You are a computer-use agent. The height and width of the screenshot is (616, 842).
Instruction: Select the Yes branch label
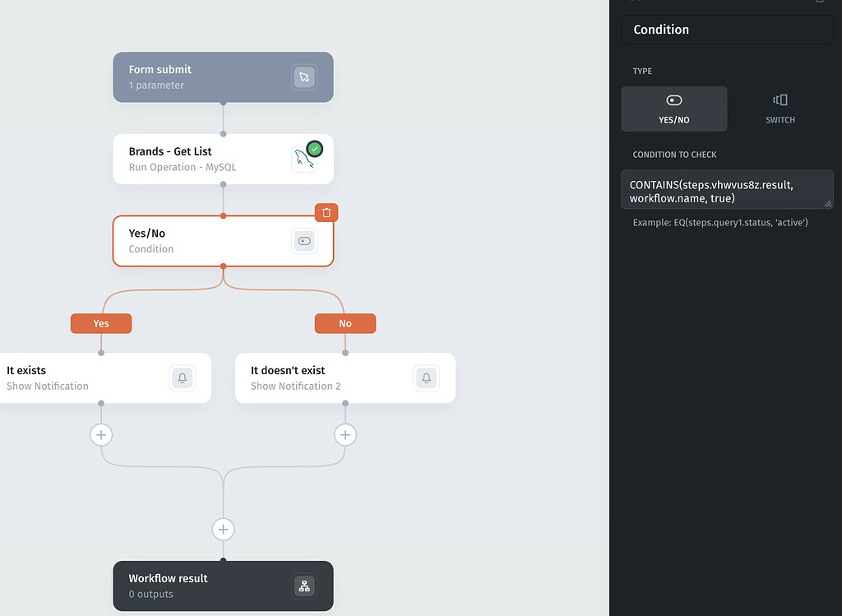pos(100,323)
